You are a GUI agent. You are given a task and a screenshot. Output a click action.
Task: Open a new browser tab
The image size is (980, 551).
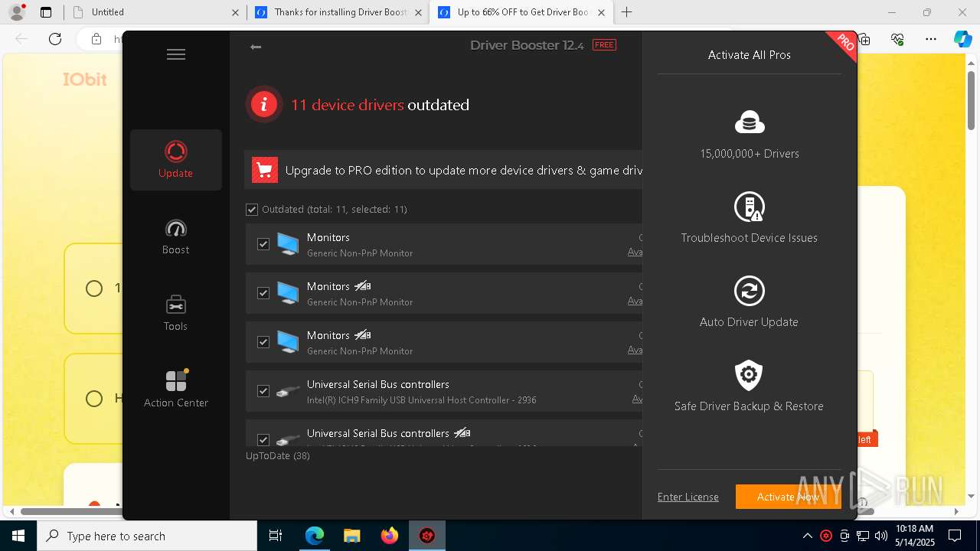627,12
